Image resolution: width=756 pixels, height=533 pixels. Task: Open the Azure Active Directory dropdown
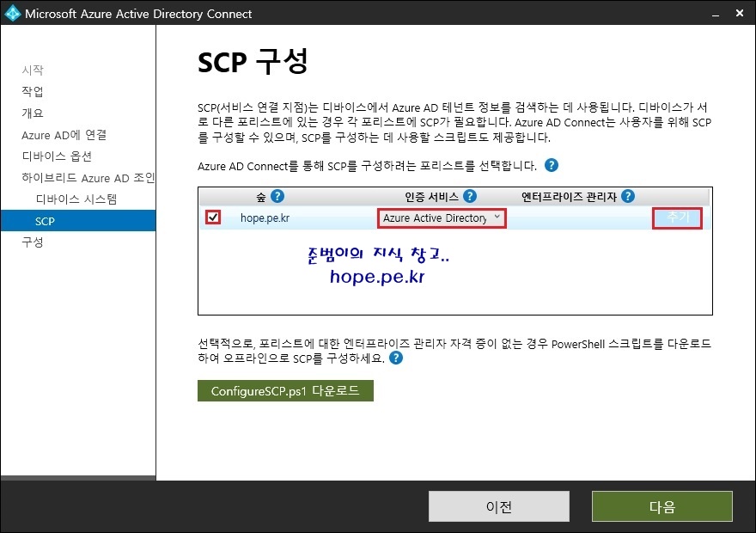pyautogui.click(x=442, y=218)
